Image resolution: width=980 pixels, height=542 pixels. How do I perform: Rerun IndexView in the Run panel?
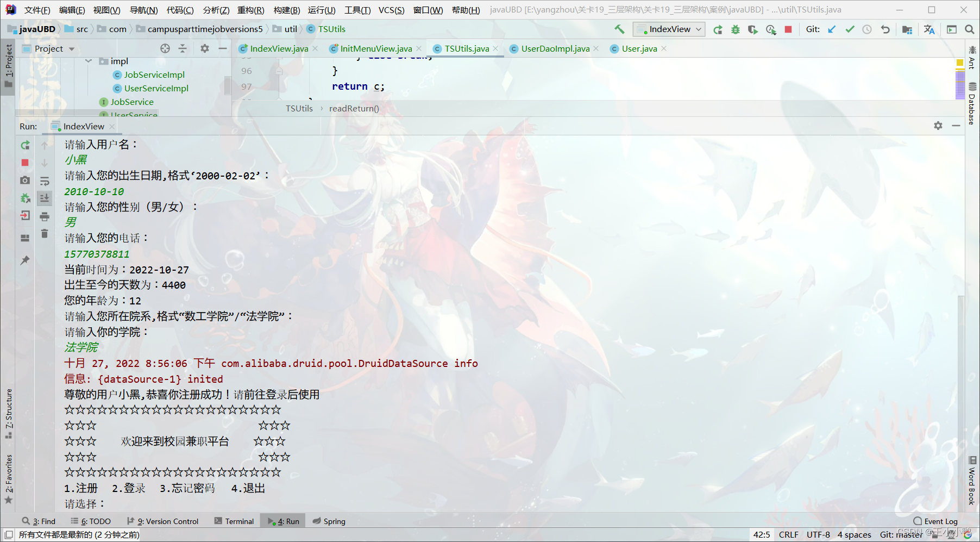(25, 145)
